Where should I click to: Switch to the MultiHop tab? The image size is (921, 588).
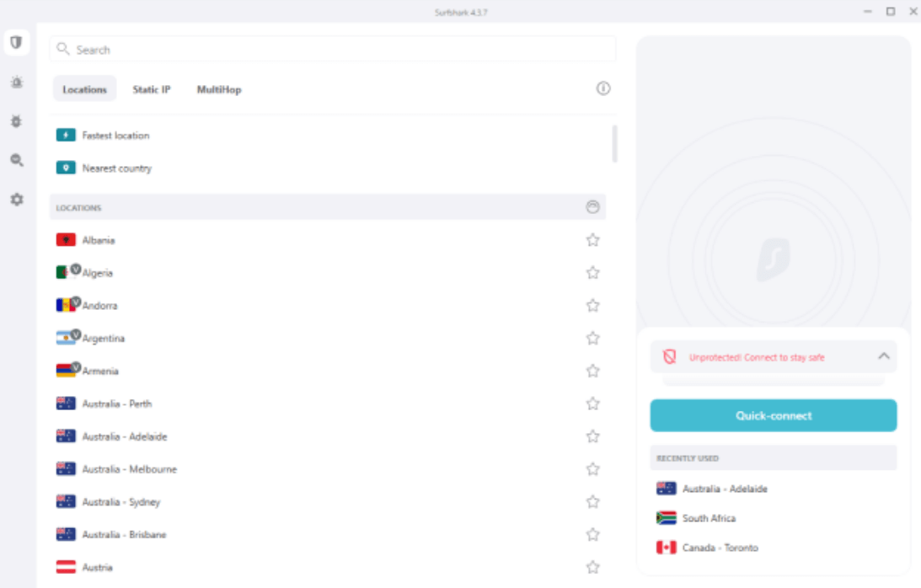[x=219, y=89]
